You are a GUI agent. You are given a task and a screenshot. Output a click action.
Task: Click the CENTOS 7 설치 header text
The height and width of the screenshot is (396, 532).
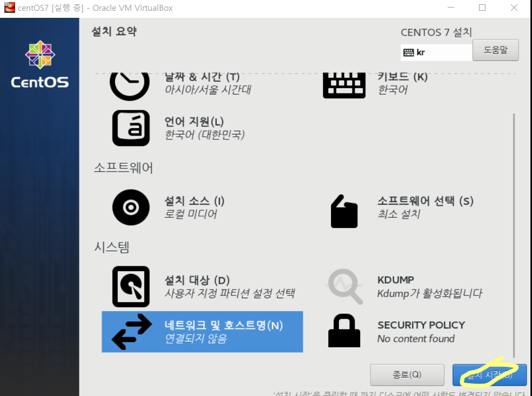tap(436, 32)
